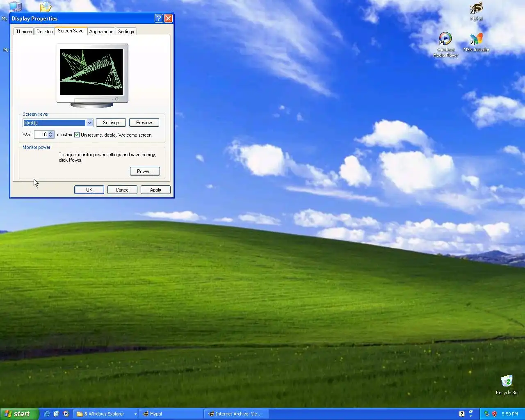Open the Mystify screen saver dropdown
The width and height of the screenshot is (525, 420).
click(x=89, y=123)
